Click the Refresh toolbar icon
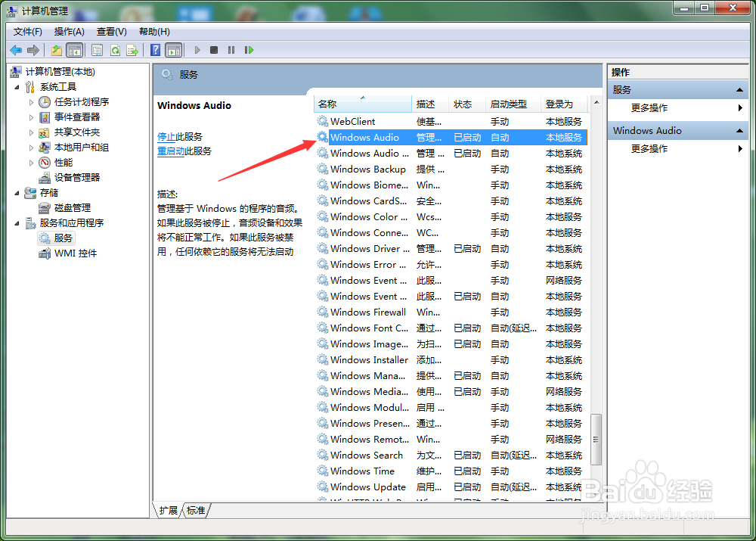Viewport: 756px width, 541px height. (115, 50)
